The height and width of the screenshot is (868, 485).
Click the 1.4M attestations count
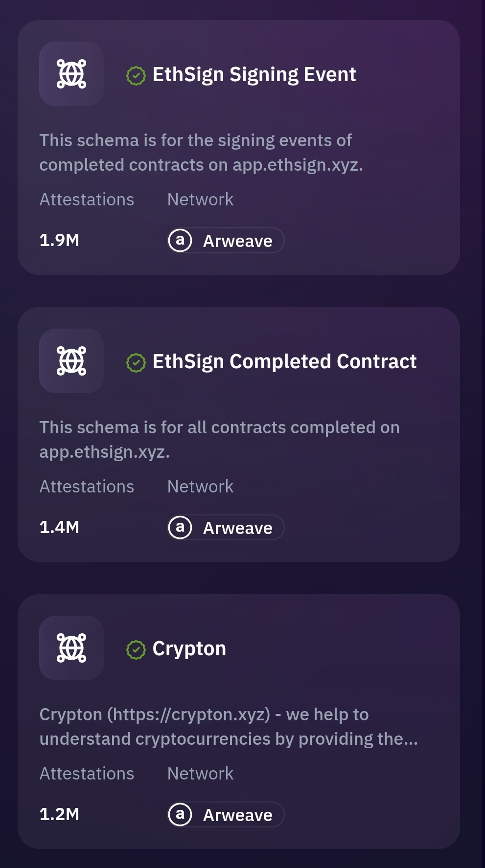(59, 527)
